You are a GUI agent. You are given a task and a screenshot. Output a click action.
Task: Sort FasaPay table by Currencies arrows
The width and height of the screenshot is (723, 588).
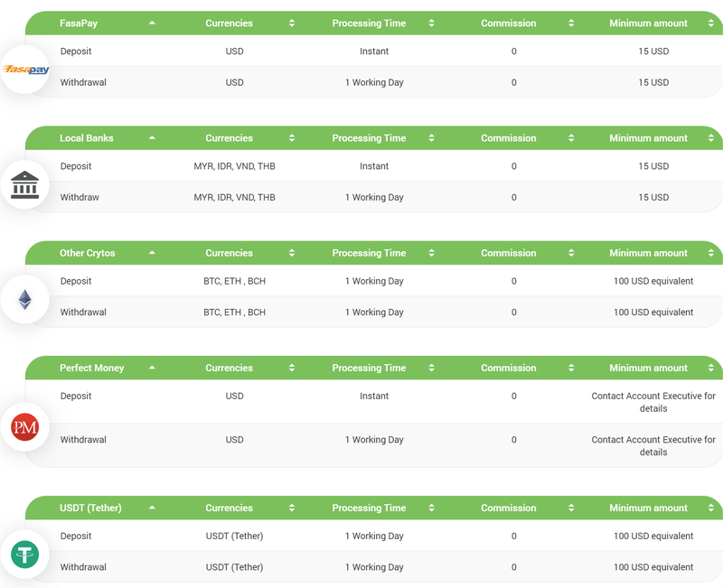tap(291, 23)
